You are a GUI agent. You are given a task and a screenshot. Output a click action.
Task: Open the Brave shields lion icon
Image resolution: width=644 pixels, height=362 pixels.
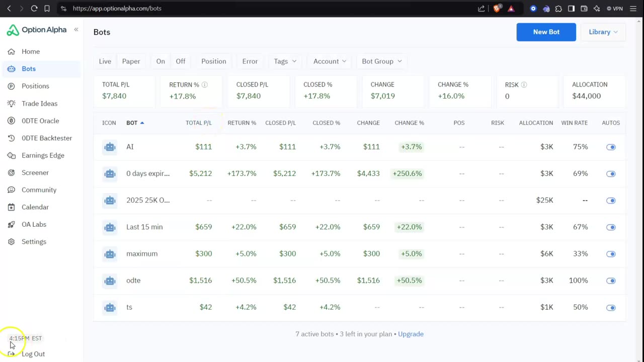point(497,9)
